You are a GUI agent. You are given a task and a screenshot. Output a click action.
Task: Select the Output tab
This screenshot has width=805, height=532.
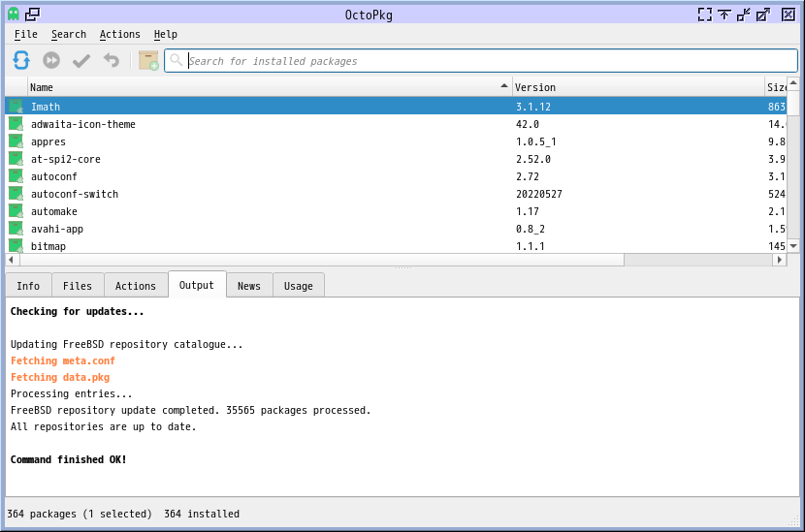(x=197, y=285)
